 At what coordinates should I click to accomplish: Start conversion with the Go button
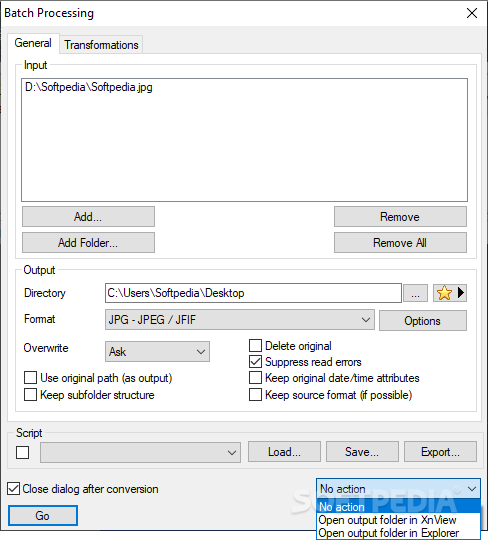tap(43, 516)
